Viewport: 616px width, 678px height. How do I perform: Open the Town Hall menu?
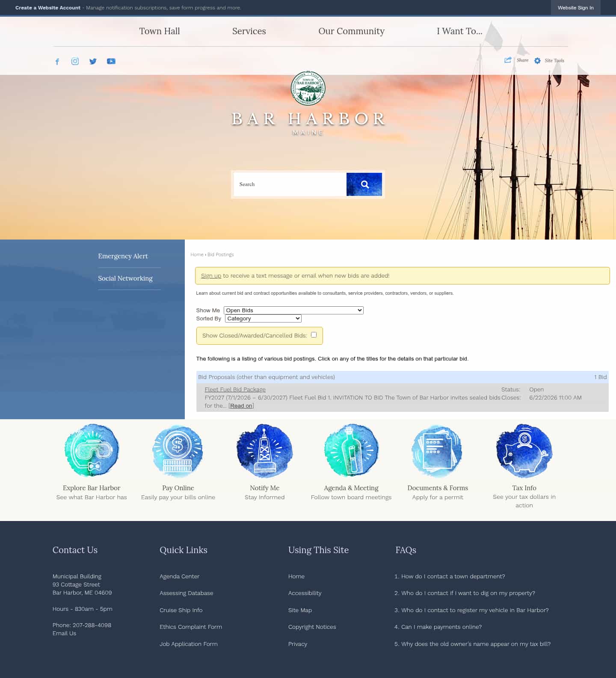[x=160, y=31]
